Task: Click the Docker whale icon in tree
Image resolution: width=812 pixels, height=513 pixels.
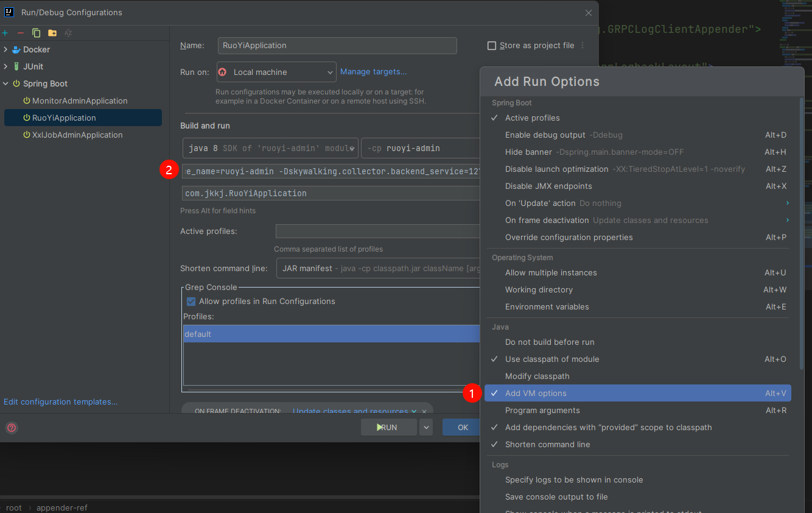Action: pos(16,50)
